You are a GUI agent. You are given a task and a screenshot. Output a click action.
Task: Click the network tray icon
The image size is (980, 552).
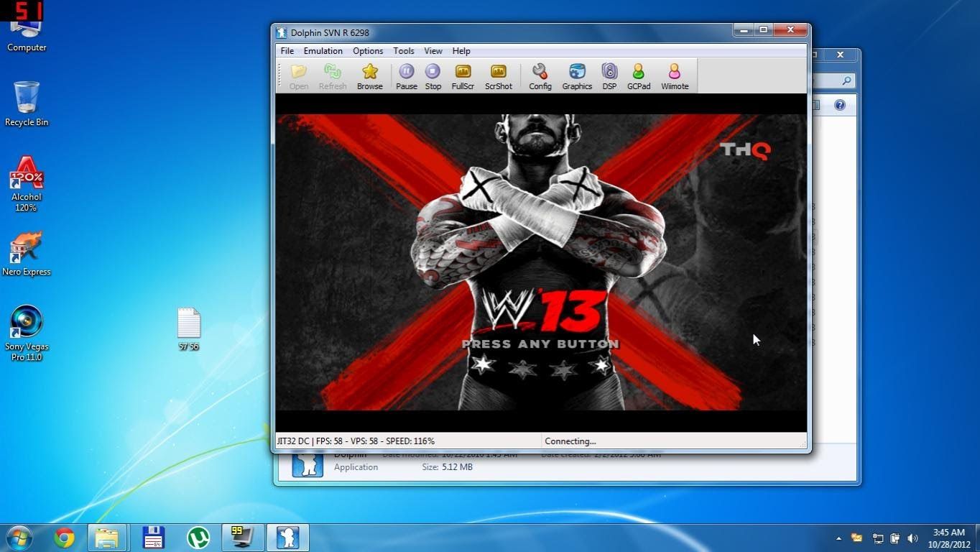point(878,538)
